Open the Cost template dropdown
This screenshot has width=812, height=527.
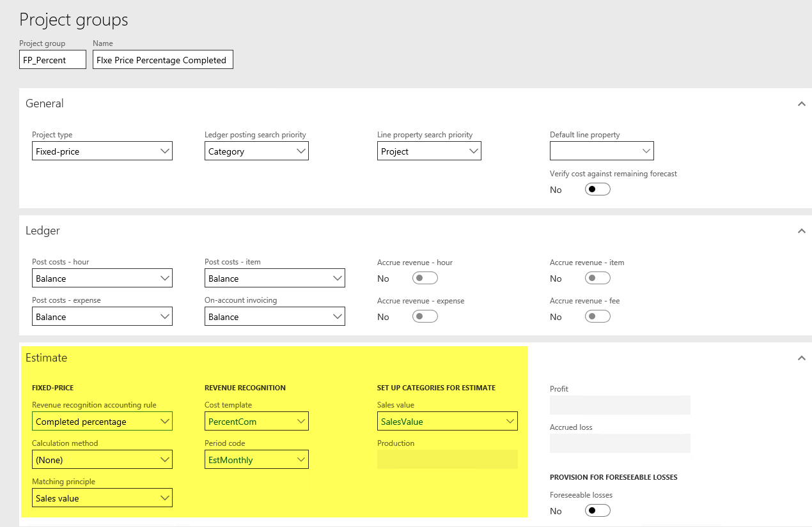(256, 422)
